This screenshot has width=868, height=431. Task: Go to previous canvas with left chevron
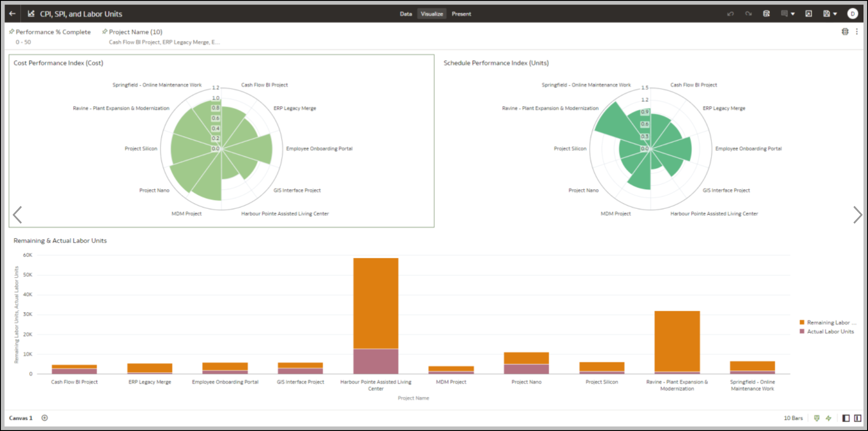click(x=18, y=215)
